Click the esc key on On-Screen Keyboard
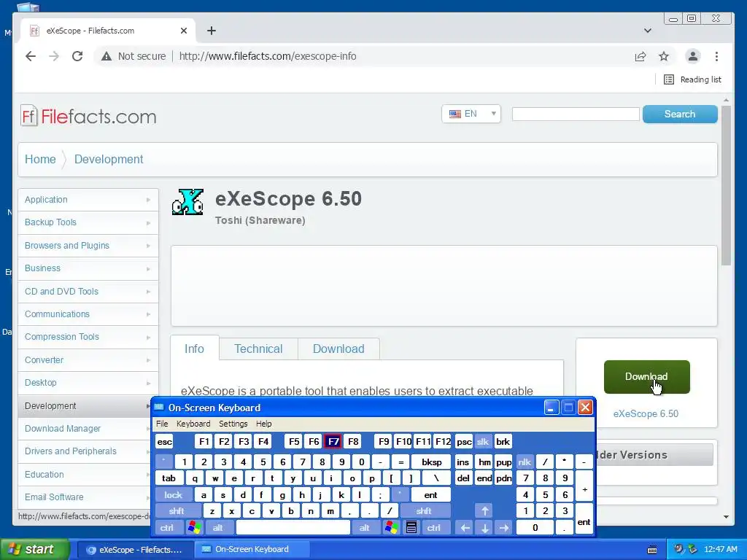747x560 pixels. [164, 441]
